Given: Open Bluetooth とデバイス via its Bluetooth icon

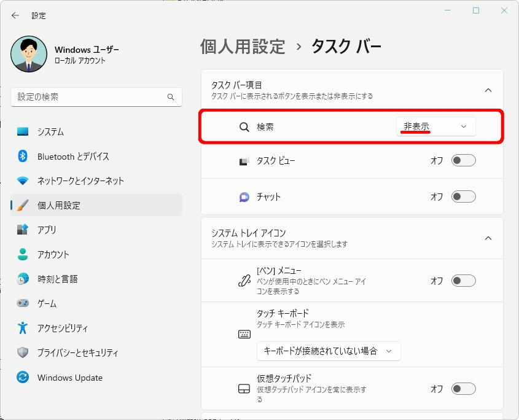Looking at the screenshot, I should pyautogui.click(x=23, y=156).
